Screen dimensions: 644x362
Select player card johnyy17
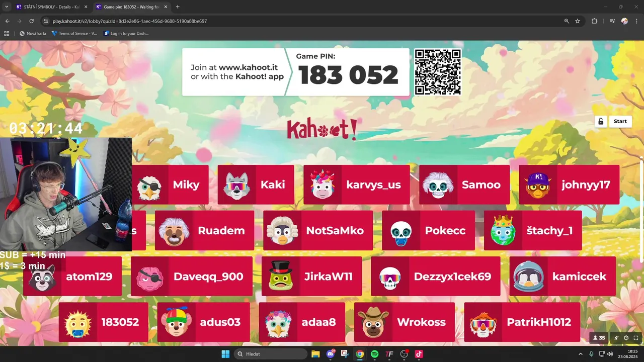tap(569, 185)
